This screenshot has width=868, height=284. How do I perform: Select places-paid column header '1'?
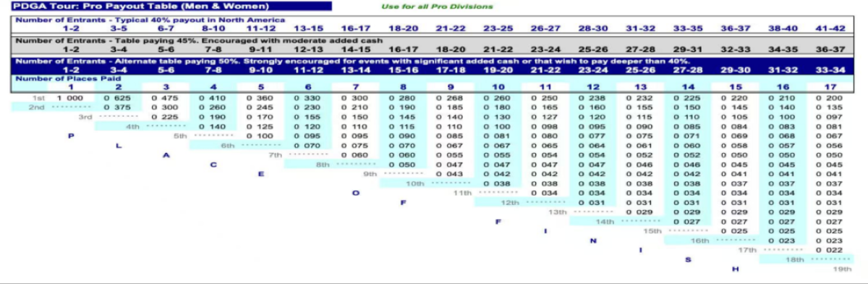pyautogui.click(x=71, y=87)
